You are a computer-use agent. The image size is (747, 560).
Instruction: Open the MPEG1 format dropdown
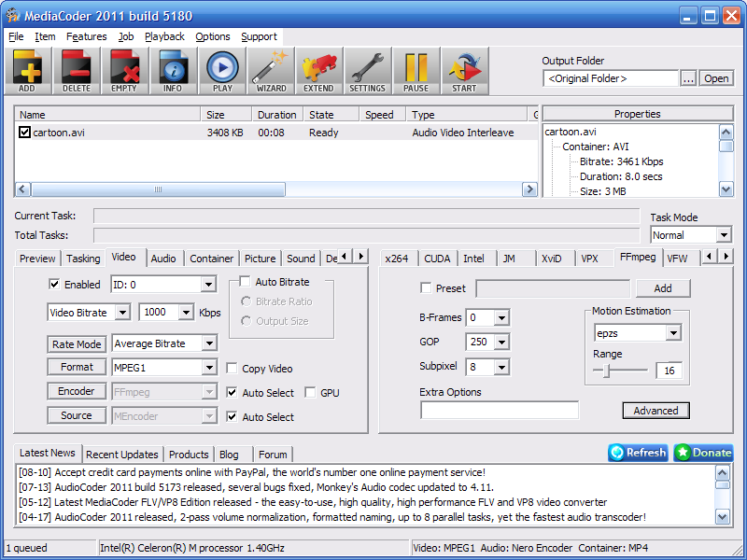tap(209, 367)
